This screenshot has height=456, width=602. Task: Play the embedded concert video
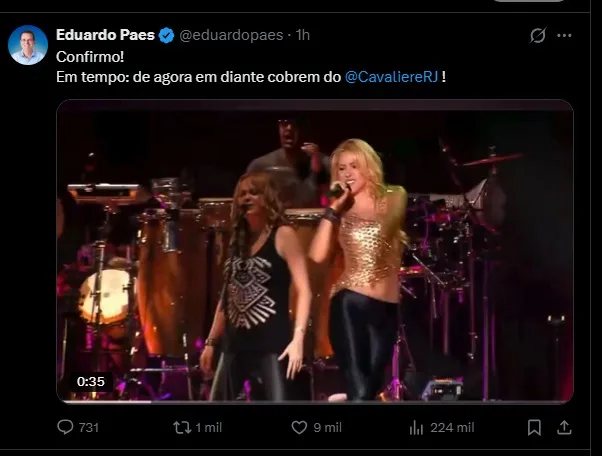click(x=315, y=251)
